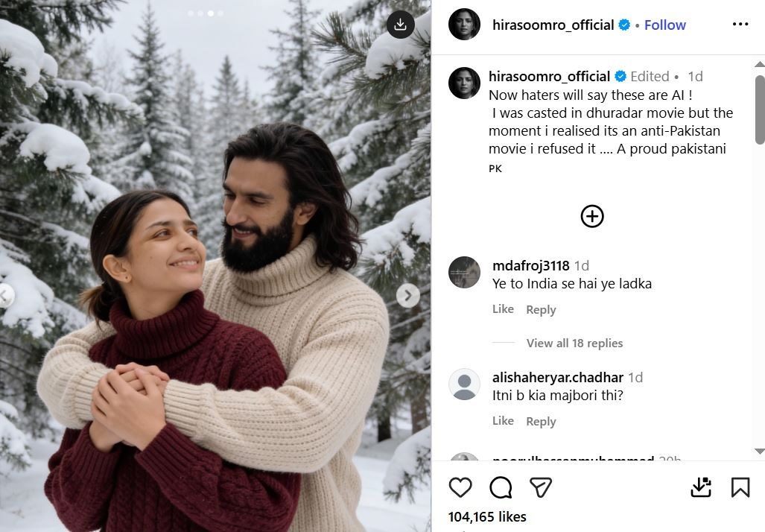
Task: Expand View all 18 replies
Action: (574, 343)
